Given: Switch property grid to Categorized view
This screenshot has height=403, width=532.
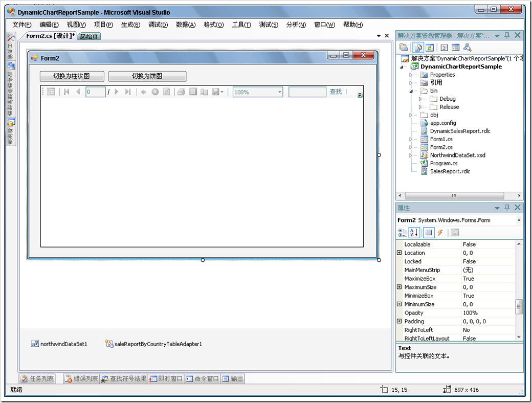Looking at the screenshot, I should [x=403, y=233].
